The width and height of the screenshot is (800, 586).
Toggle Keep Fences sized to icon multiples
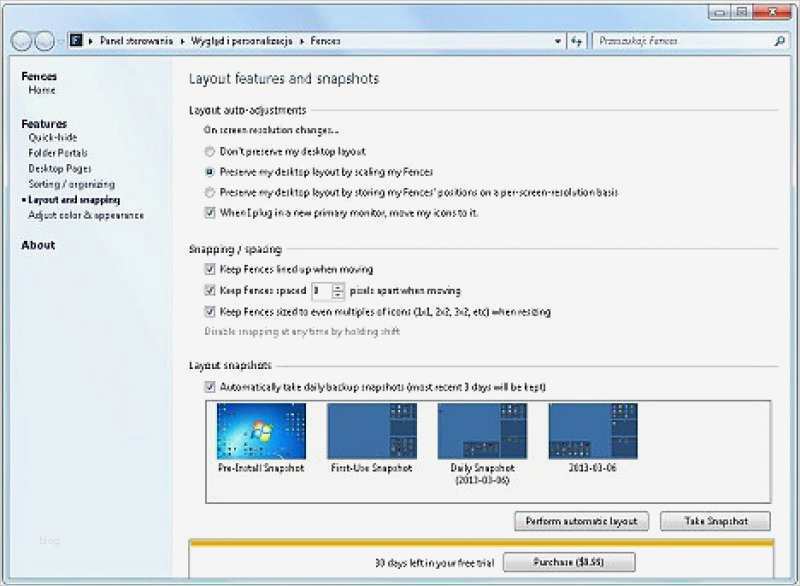point(210,311)
